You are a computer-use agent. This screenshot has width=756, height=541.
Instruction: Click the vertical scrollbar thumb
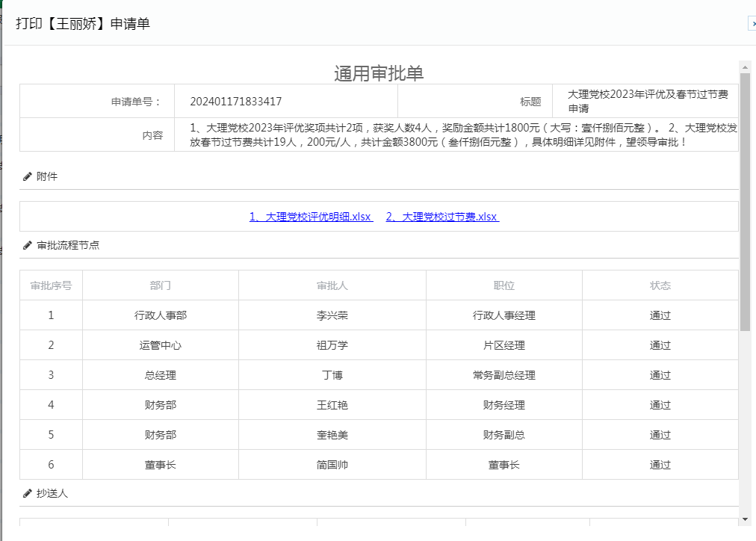[x=745, y=202]
